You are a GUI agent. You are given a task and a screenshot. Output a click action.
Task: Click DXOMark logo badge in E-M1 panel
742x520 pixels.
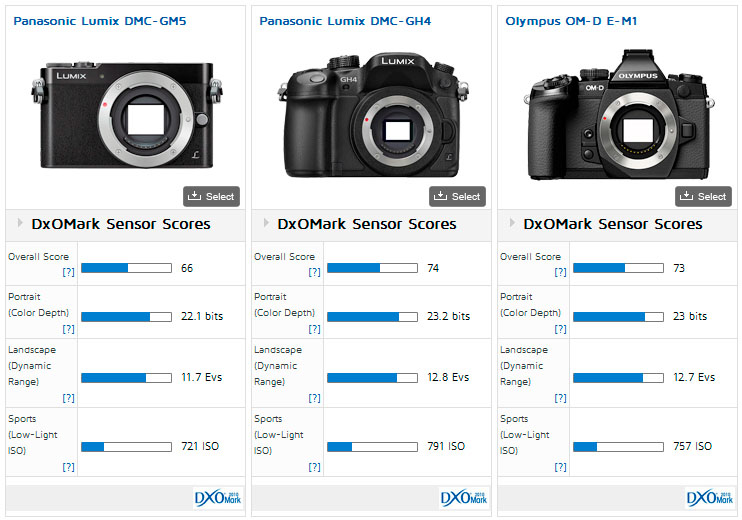(710, 498)
